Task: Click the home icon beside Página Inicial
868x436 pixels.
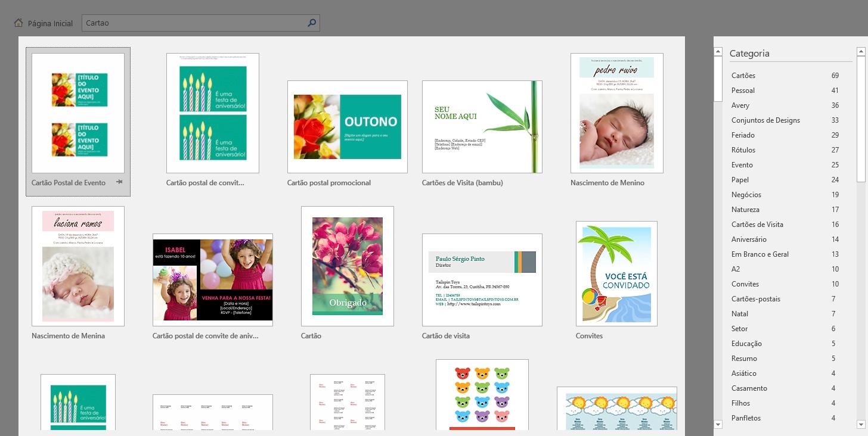Action: click(x=18, y=23)
